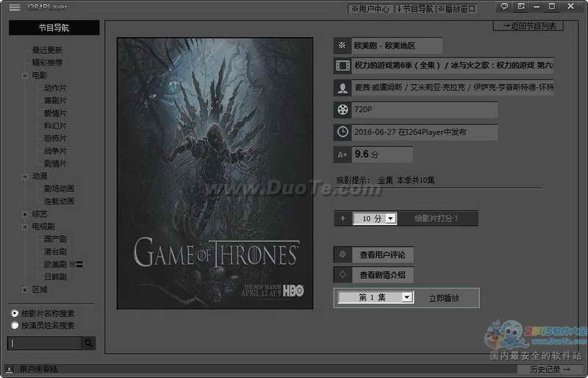Select 按影片名称搜索 radio button
The height and width of the screenshot is (378, 588).
[15, 313]
